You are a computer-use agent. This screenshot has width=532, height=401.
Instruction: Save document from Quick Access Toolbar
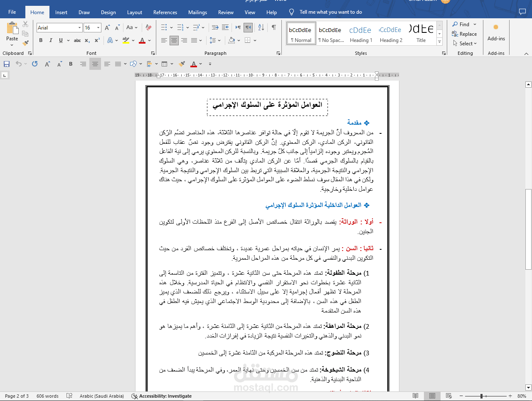click(7, 64)
